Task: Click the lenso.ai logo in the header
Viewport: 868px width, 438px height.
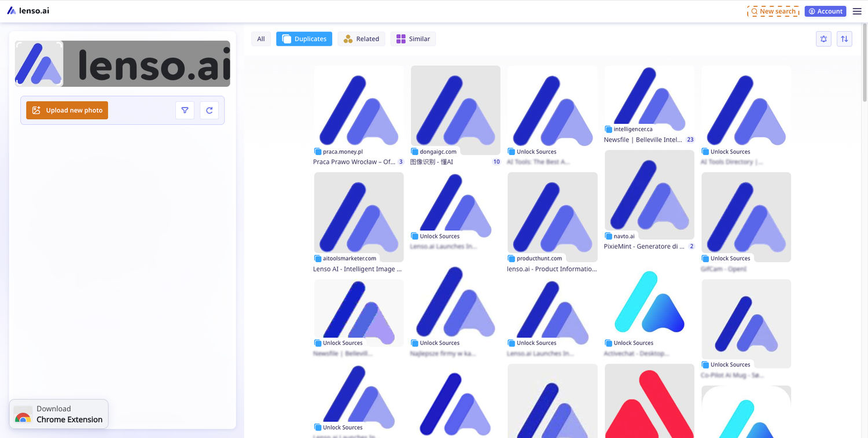Action: (x=28, y=10)
